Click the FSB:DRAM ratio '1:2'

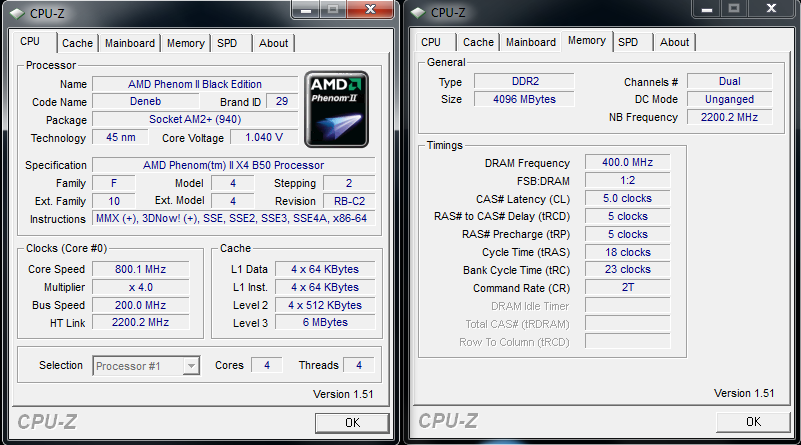point(627,180)
